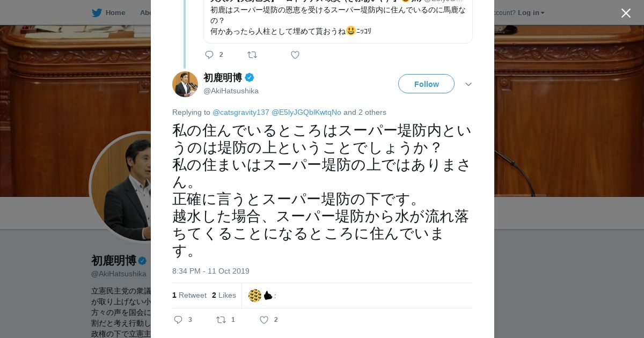Close the tweet overlay with X
The image size is (644, 338).
tap(626, 13)
